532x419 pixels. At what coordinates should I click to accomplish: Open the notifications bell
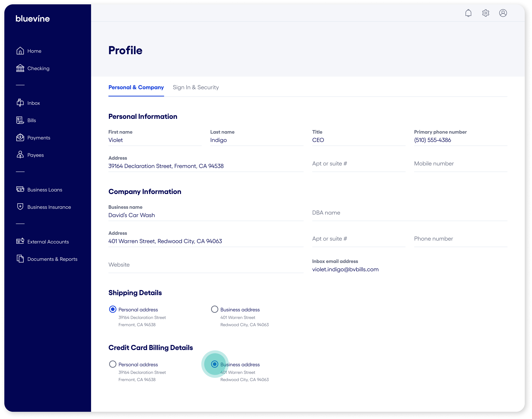tap(468, 13)
